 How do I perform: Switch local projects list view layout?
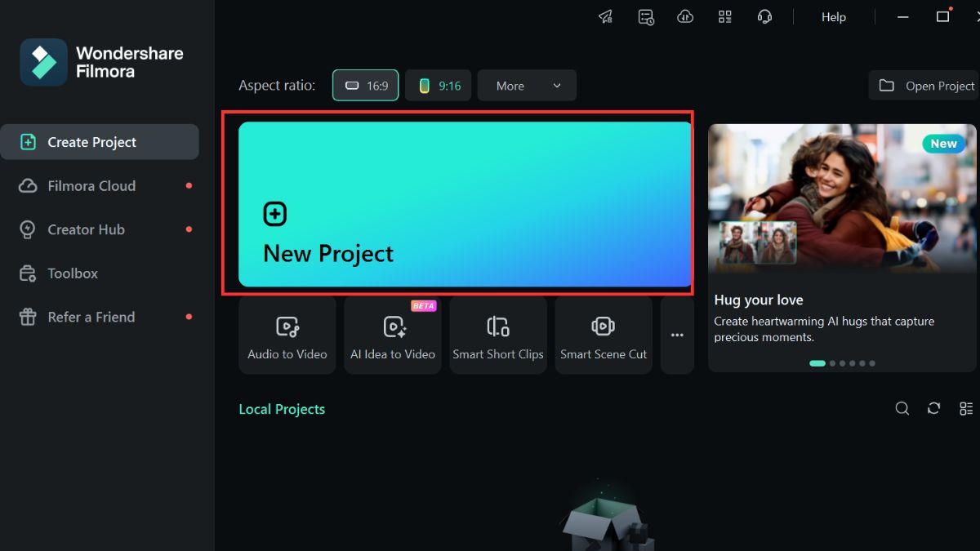[966, 409]
